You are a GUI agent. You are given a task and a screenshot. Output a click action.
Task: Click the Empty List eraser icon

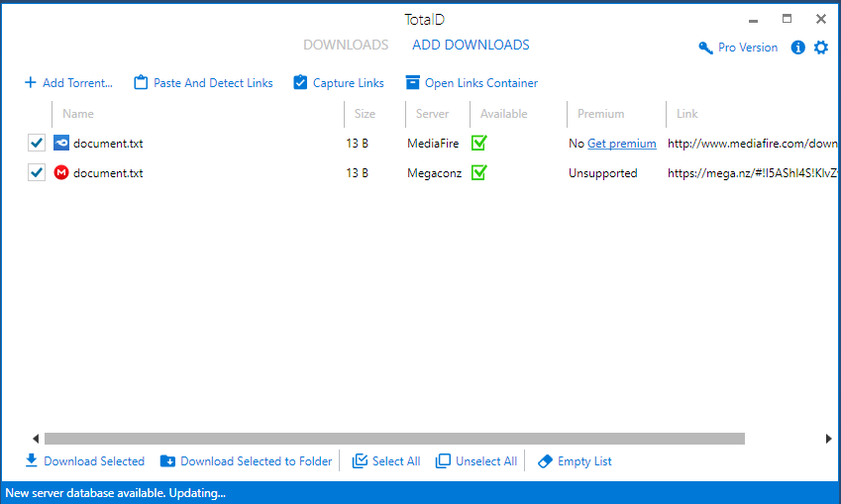click(x=545, y=461)
